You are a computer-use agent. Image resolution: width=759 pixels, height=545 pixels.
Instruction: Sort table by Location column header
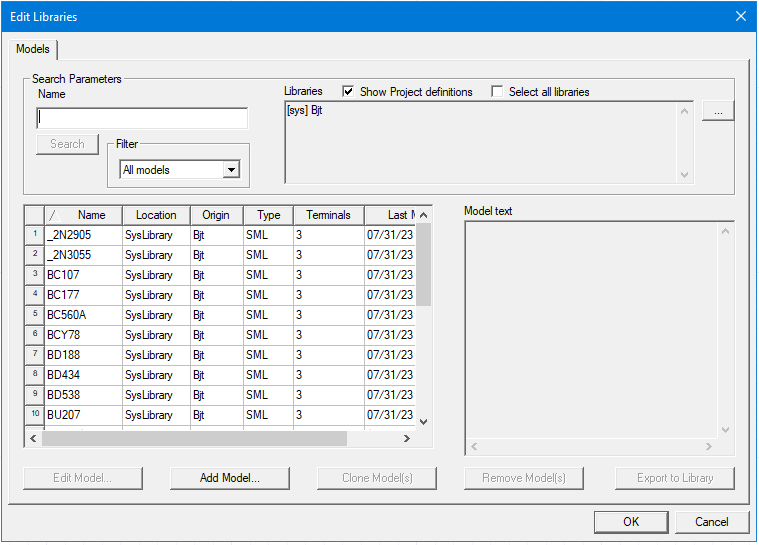coord(156,215)
